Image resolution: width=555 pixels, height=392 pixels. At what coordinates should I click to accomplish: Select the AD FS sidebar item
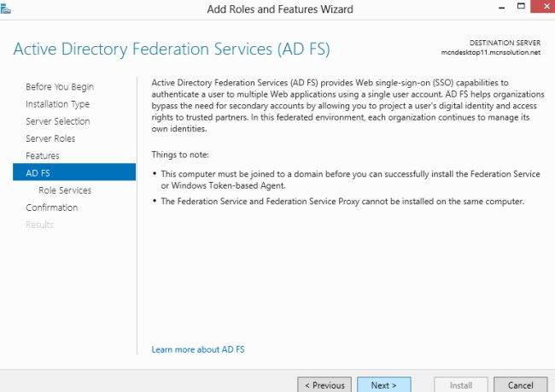tap(73, 173)
